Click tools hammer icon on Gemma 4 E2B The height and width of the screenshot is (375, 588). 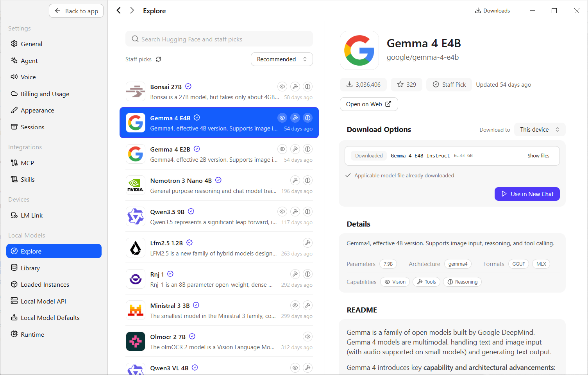click(x=295, y=149)
